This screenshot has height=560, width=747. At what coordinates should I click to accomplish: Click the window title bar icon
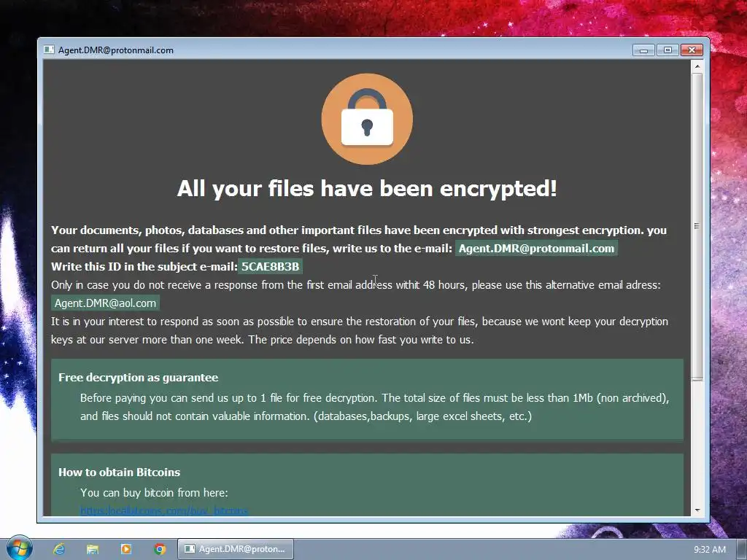click(49, 50)
